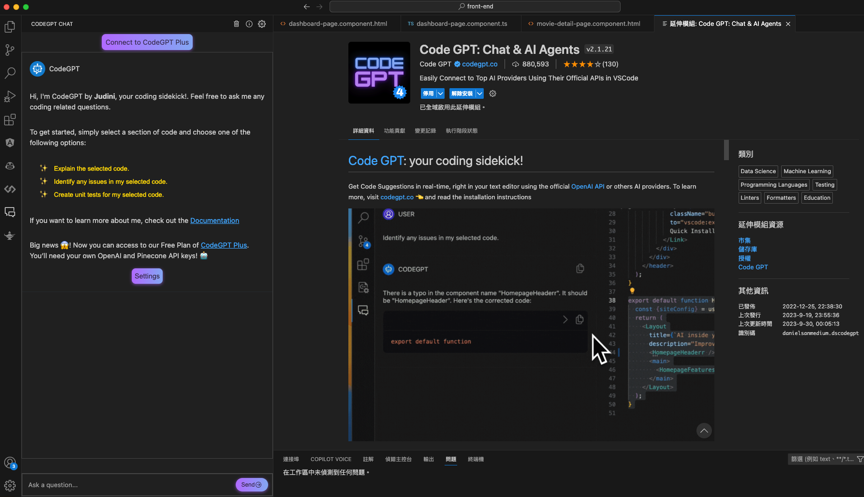Click the disable (停用) button
Screen dimensions: 864x497
pos(428,94)
